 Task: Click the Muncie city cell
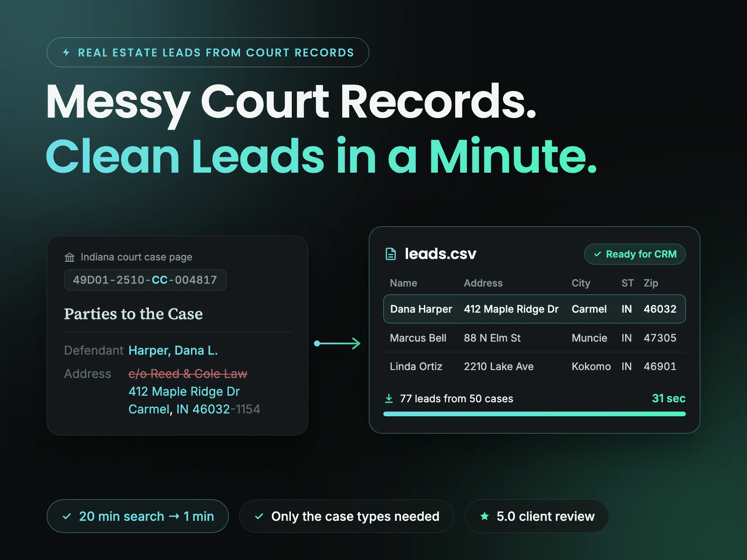(x=590, y=338)
